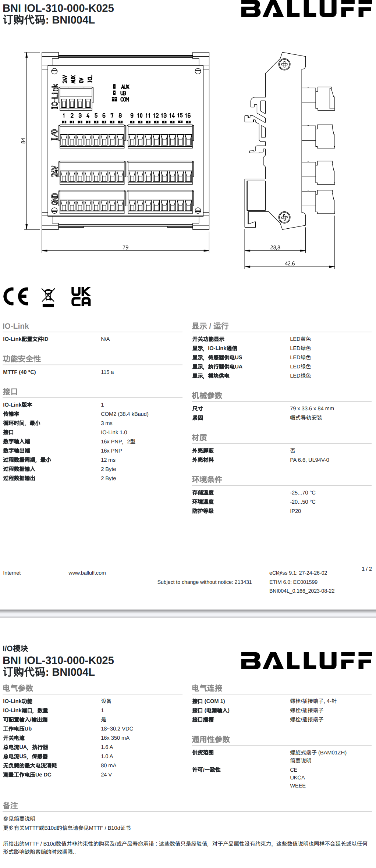Screen dimensions: 376x868
Task: Click the 电气连接 section heading
Action: click(x=207, y=688)
